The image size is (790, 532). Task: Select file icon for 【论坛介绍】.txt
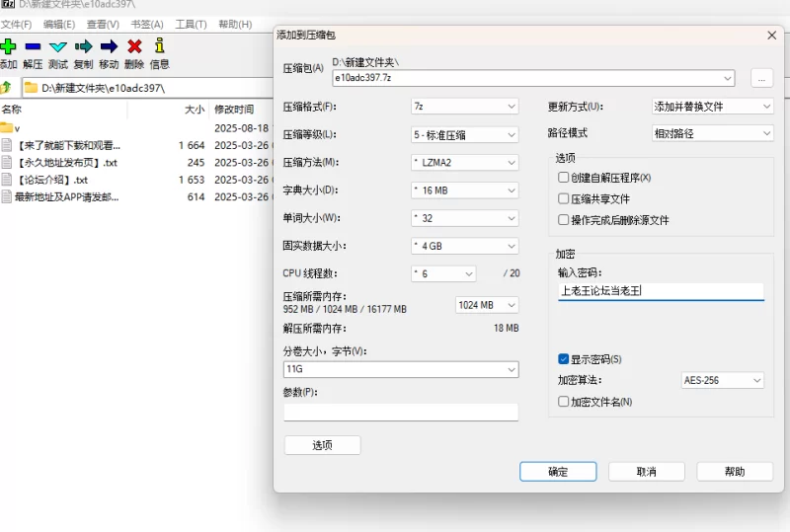[x=7, y=180]
